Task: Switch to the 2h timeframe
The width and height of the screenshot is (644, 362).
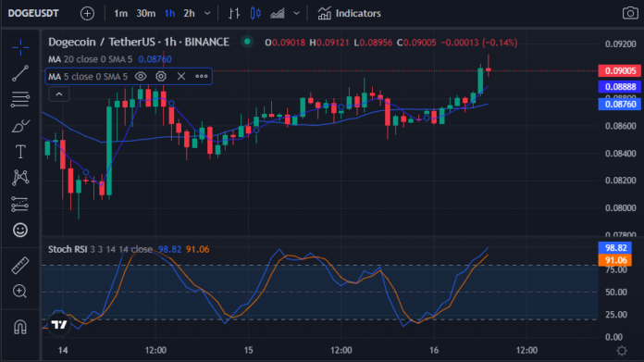Action: tap(189, 14)
